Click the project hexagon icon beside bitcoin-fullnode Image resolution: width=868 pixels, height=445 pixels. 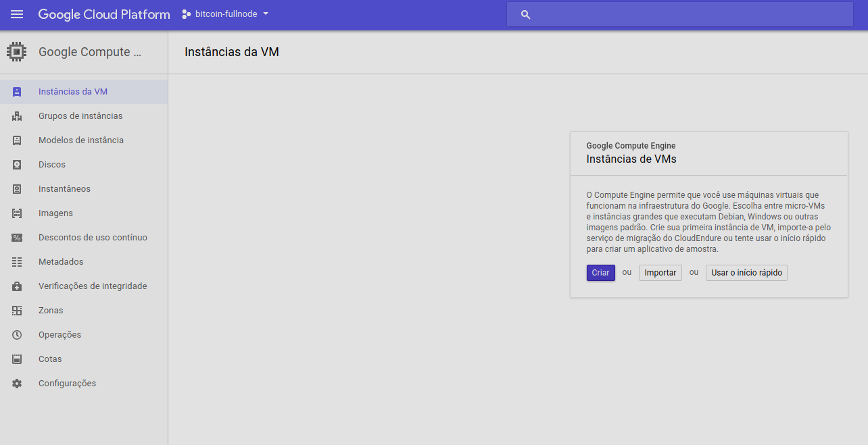[187, 14]
